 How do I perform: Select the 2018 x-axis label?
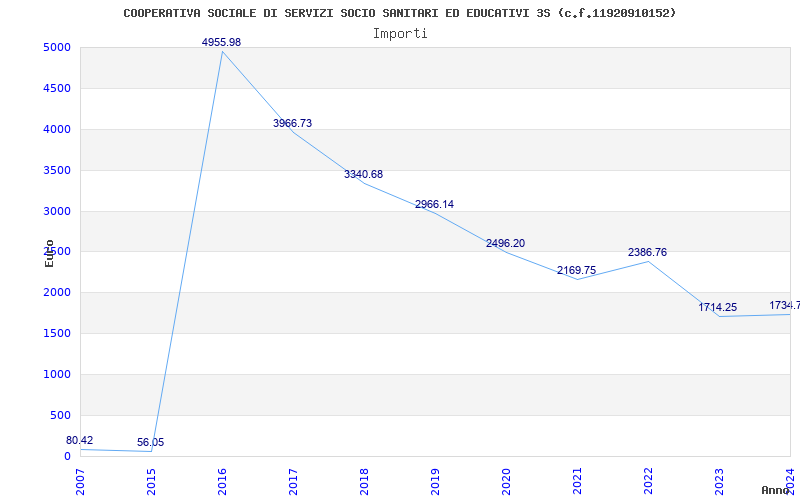(x=364, y=482)
